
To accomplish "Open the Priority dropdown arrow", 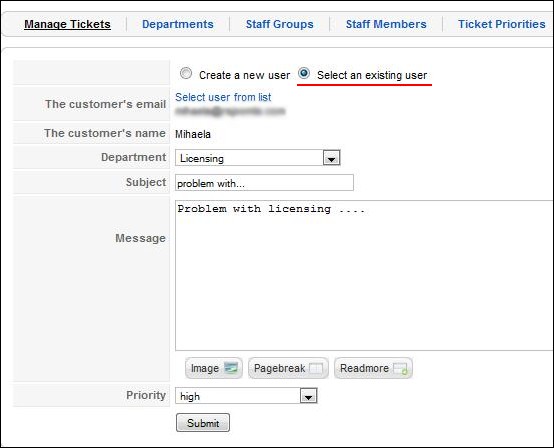I will [x=308, y=396].
